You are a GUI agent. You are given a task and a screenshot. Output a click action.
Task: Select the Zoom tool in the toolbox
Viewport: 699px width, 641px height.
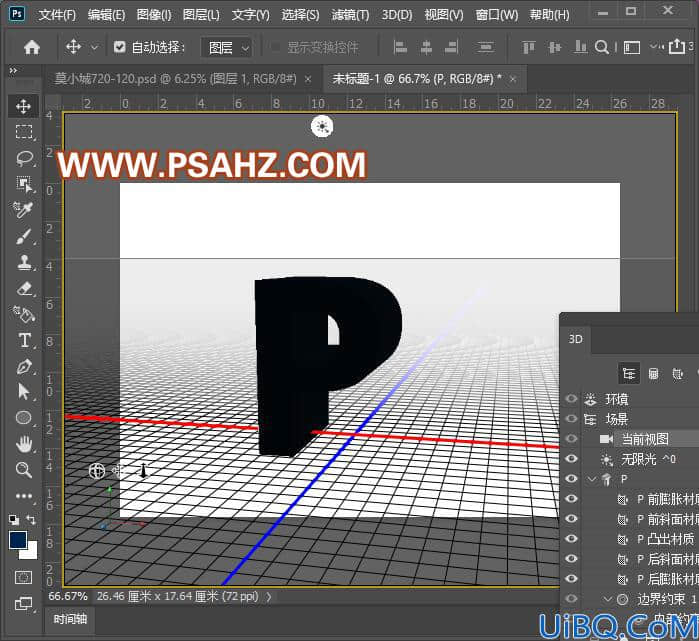coord(23,470)
